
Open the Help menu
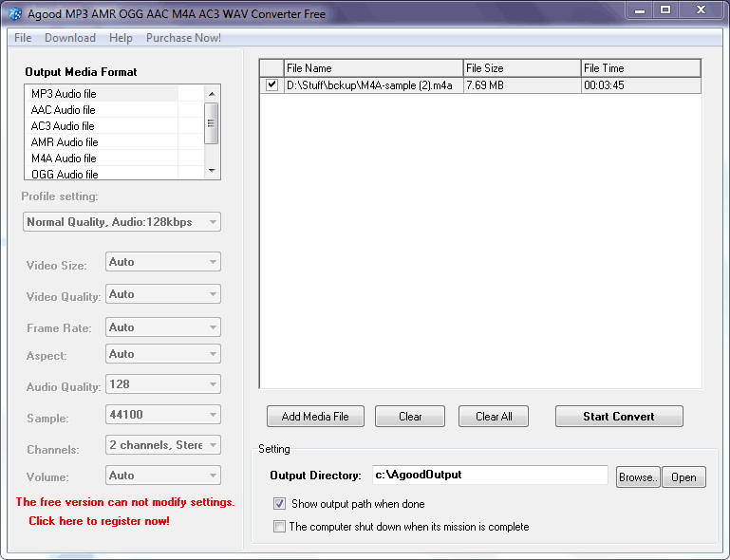point(122,38)
